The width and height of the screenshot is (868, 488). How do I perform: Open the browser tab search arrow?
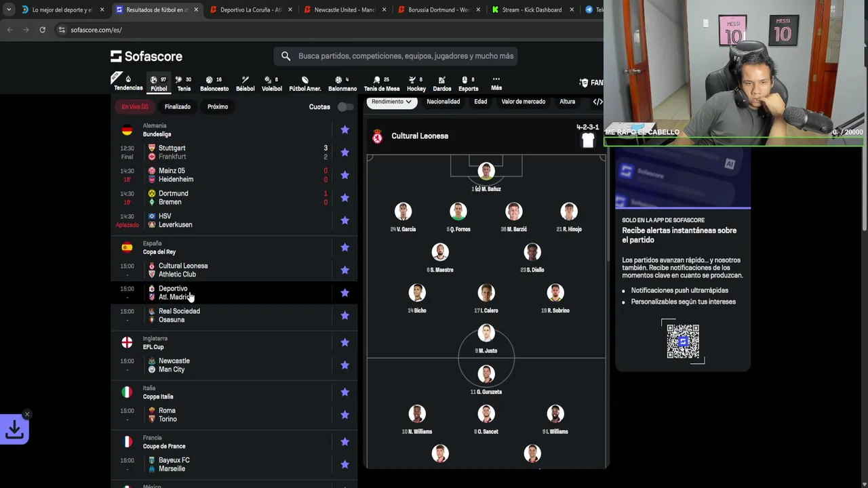pos(8,9)
